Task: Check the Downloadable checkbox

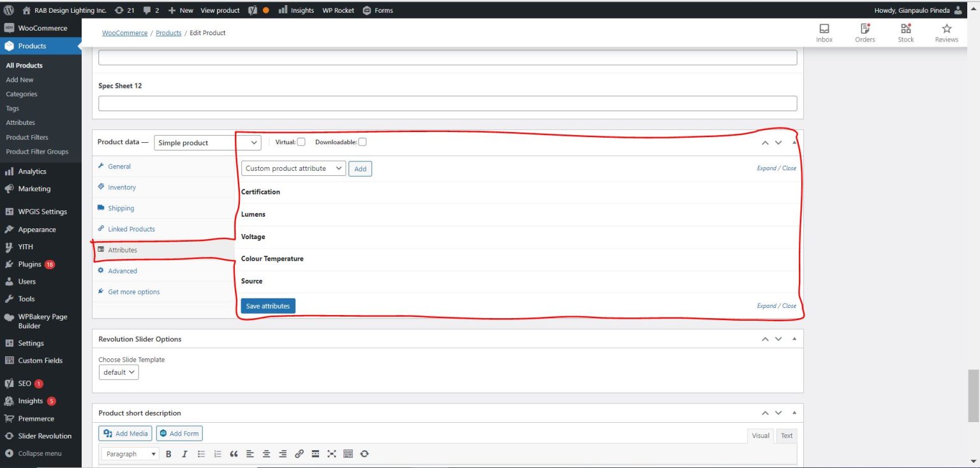Action: point(362,142)
